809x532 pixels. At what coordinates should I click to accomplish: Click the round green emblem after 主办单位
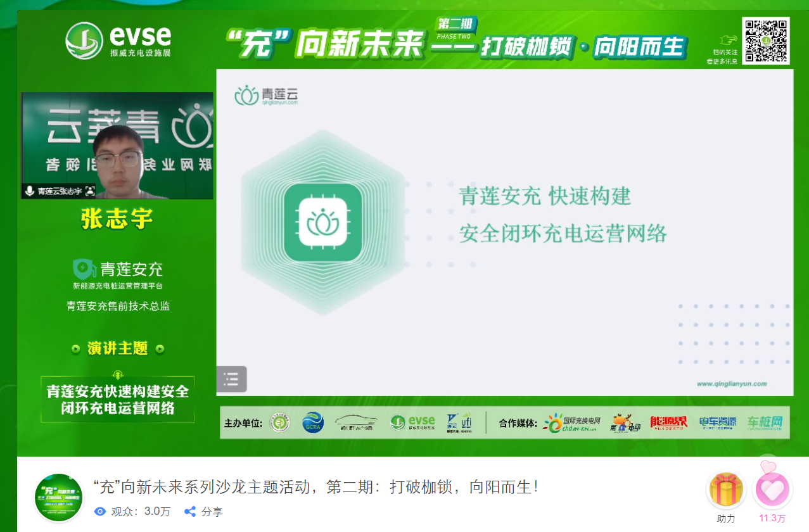(x=280, y=423)
